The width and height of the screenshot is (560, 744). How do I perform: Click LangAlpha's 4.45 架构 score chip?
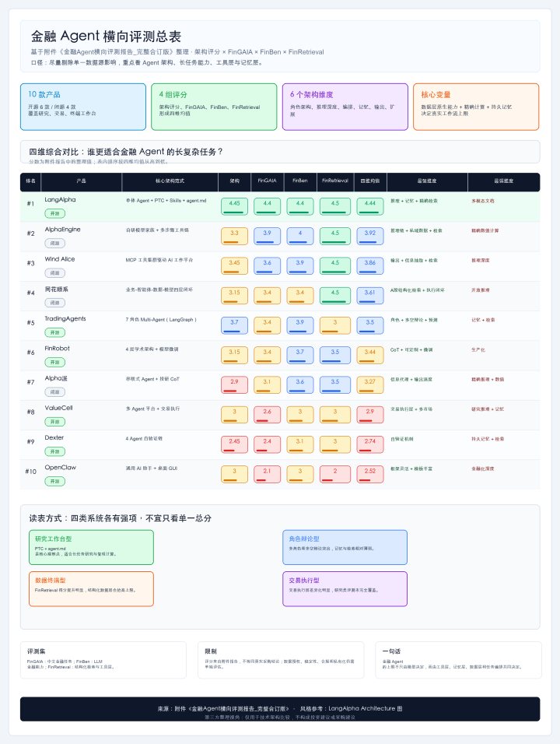[x=234, y=206]
